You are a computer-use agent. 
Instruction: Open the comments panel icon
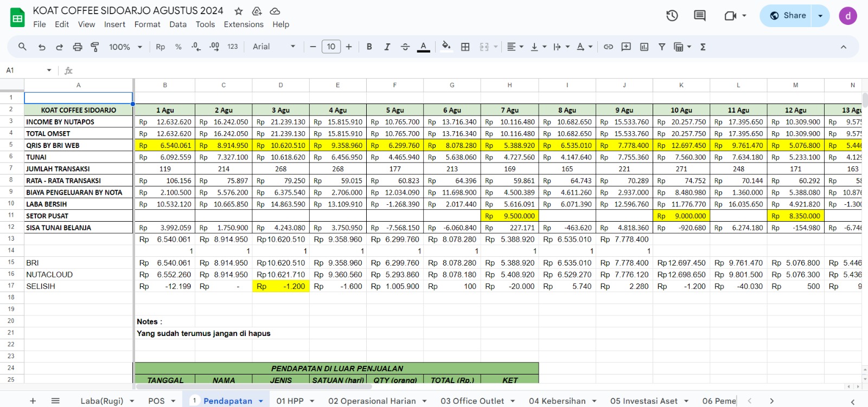700,16
